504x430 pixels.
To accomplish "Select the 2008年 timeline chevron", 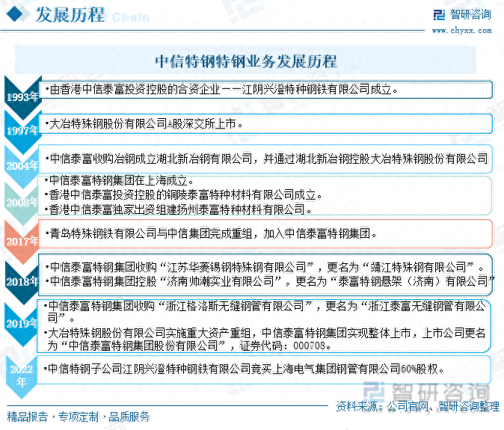I will click(x=22, y=202).
